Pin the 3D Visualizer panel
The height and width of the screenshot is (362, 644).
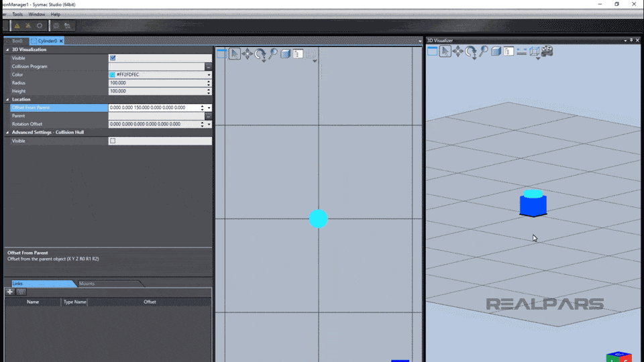pyautogui.click(x=631, y=40)
